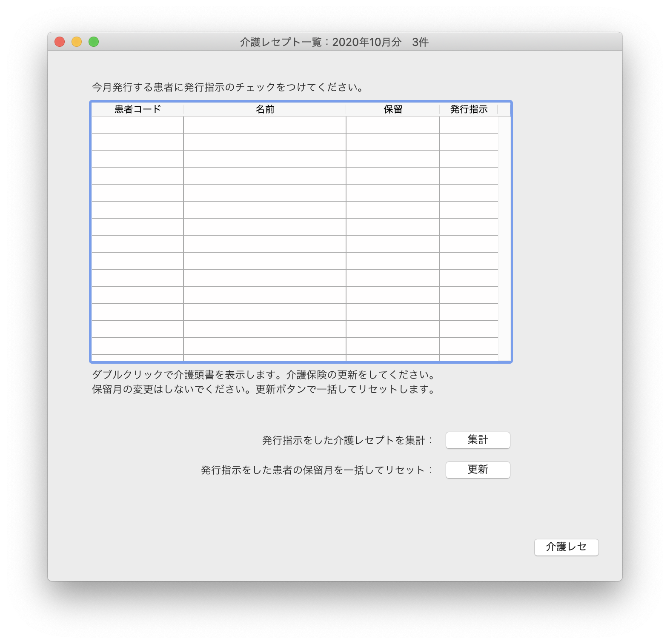Zoom the window using the green button

[x=94, y=42]
